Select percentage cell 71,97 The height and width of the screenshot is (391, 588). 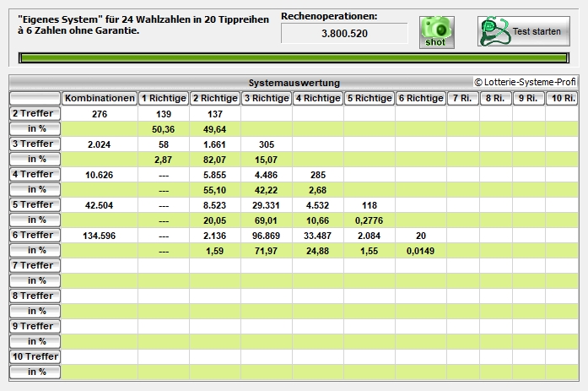coord(267,251)
